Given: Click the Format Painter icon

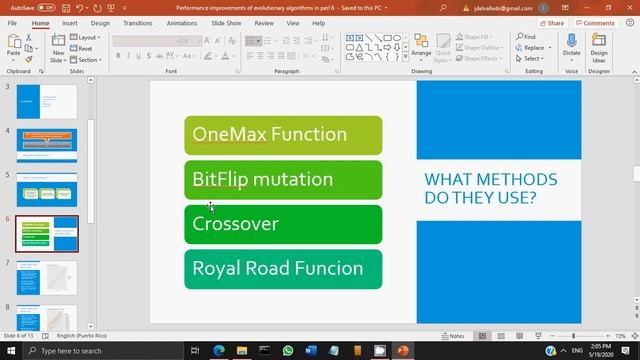Looking at the screenshot, I should click(x=29, y=60).
